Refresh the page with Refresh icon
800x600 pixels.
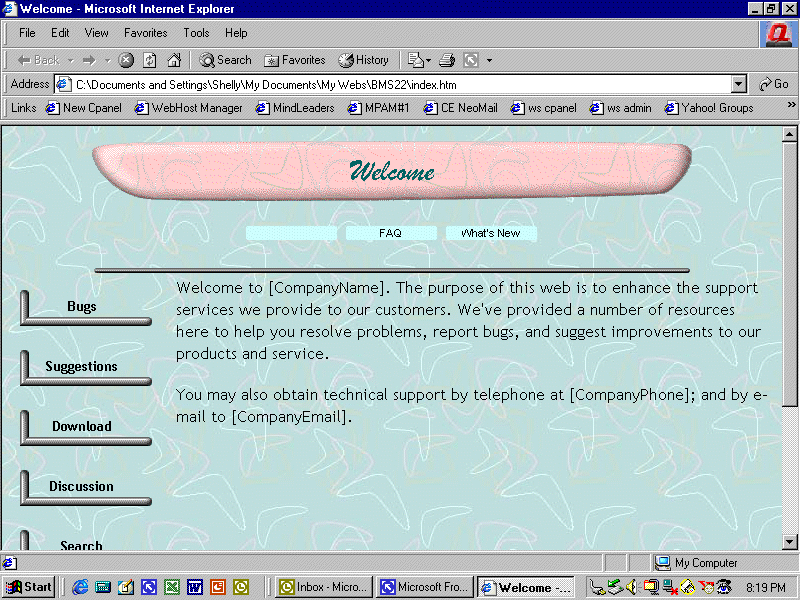click(x=149, y=60)
